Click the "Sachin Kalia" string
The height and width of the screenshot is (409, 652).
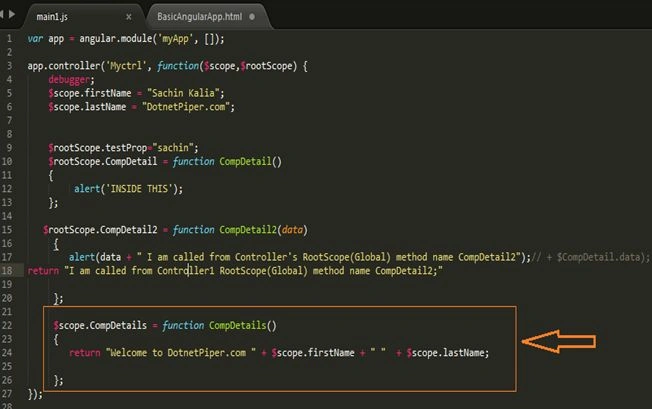(x=185, y=93)
